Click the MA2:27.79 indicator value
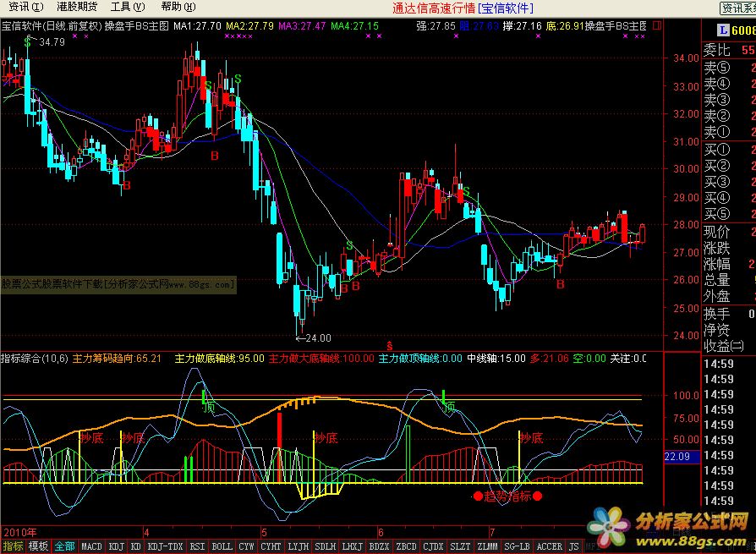The height and width of the screenshot is (554, 756). coord(249,26)
